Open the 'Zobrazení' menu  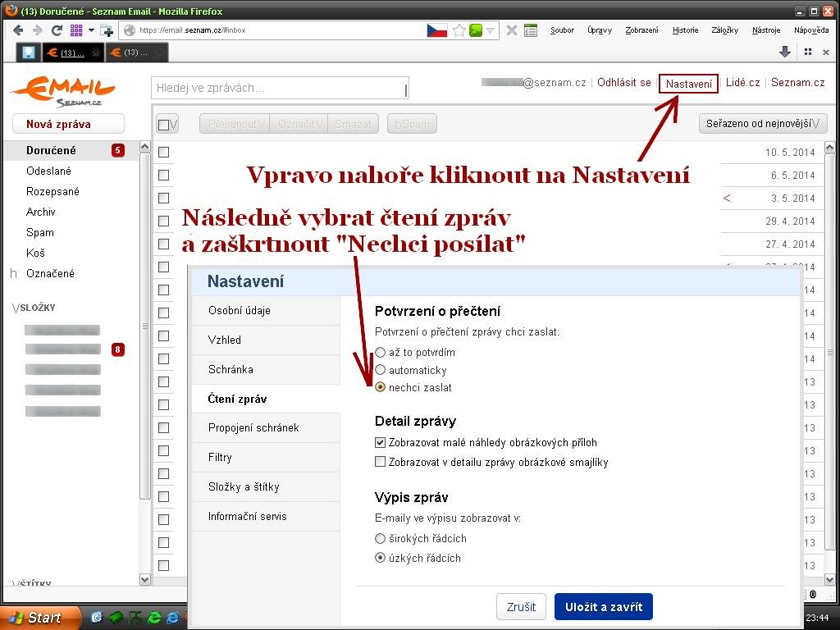(x=641, y=30)
